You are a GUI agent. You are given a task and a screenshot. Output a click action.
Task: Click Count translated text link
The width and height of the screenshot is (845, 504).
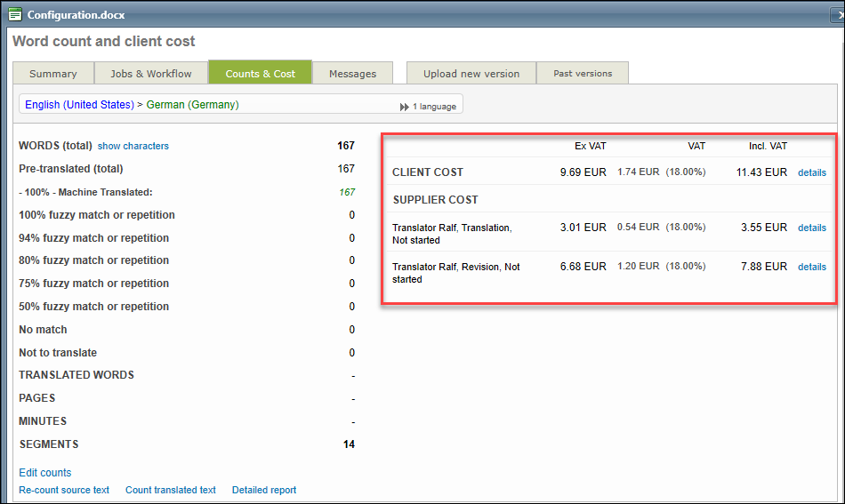(170, 490)
